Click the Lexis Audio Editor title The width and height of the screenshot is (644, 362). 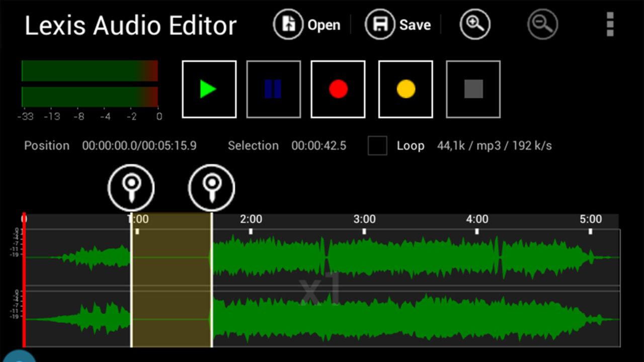pyautogui.click(x=130, y=25)
